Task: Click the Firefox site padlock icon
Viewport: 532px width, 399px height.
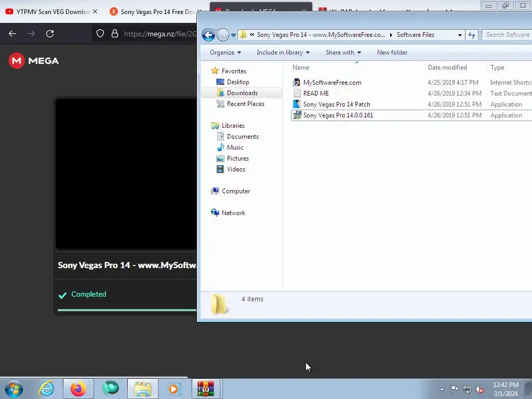Action: pos(115,34)
